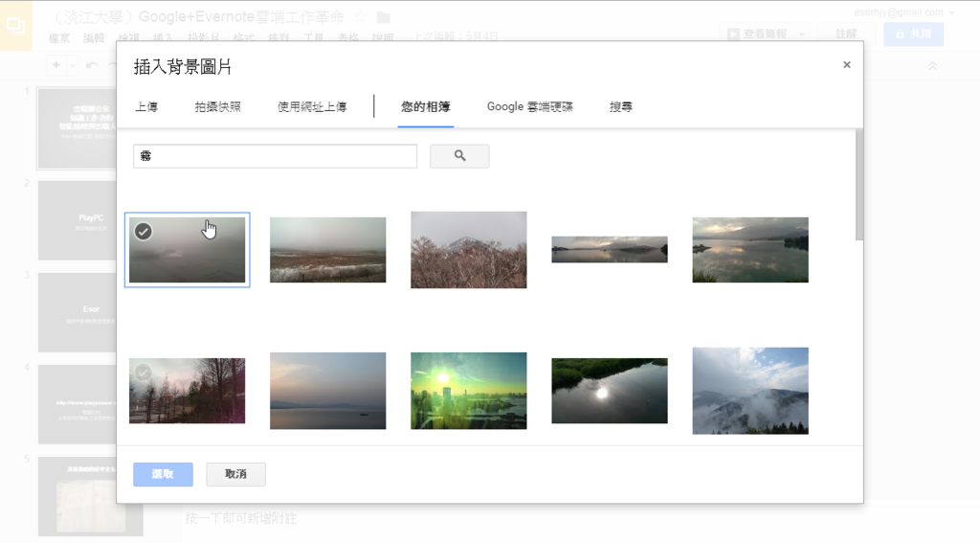Switch to the 搜尋 tab
The image size is (980, 543).
(620, 107)
